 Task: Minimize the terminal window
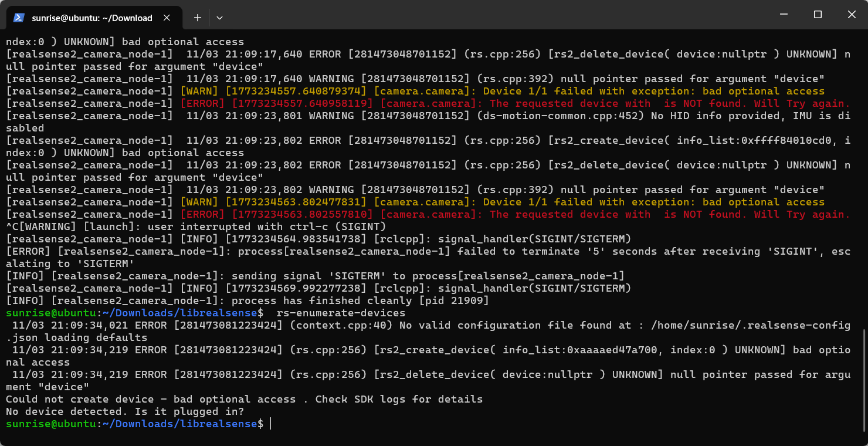tap(784, 15)
